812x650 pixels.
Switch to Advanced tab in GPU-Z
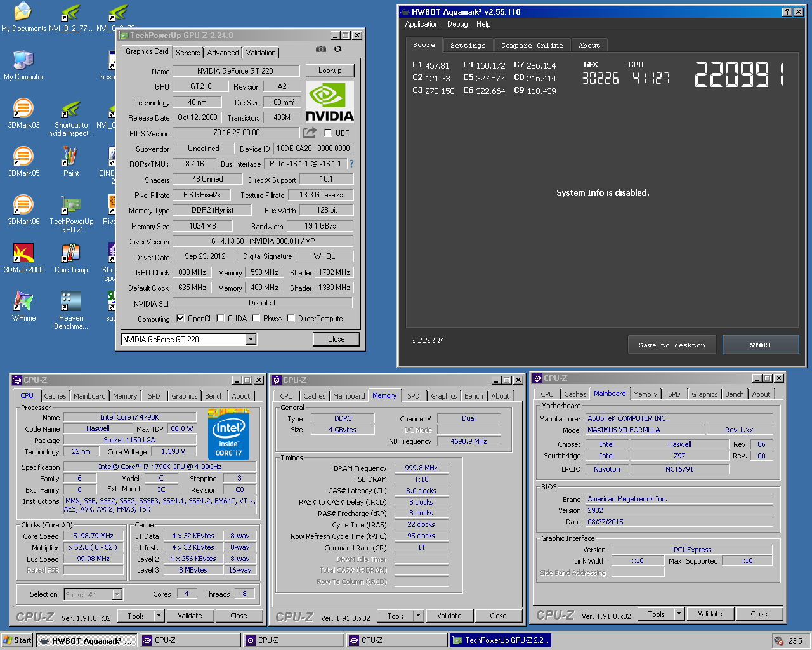[223, 53]
